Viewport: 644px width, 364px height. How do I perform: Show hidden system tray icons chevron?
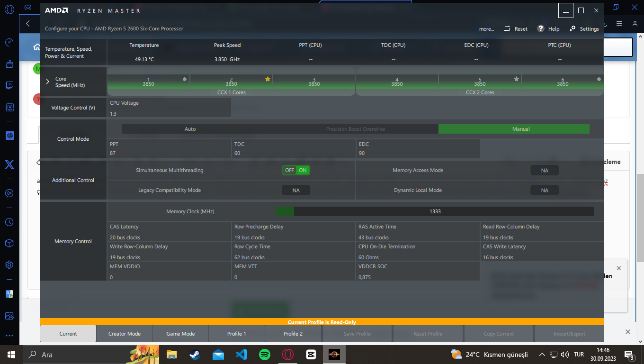[542, 355]
